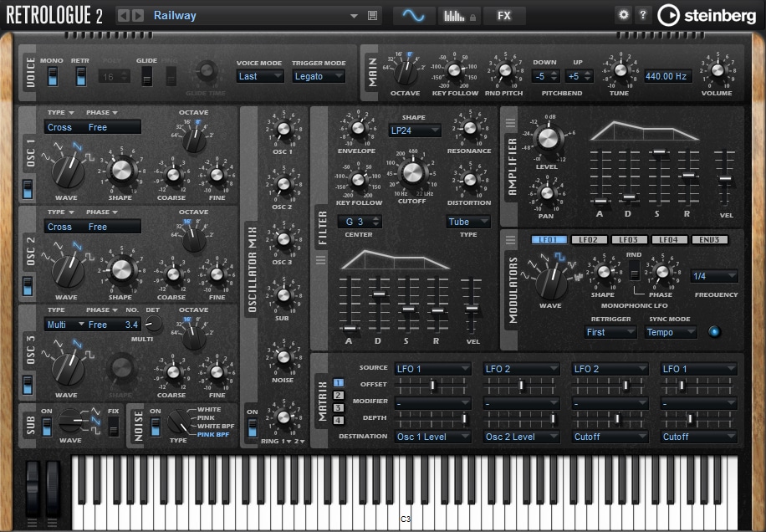
Task: Load the previous preset with left arrow
Action: [123, 15]
